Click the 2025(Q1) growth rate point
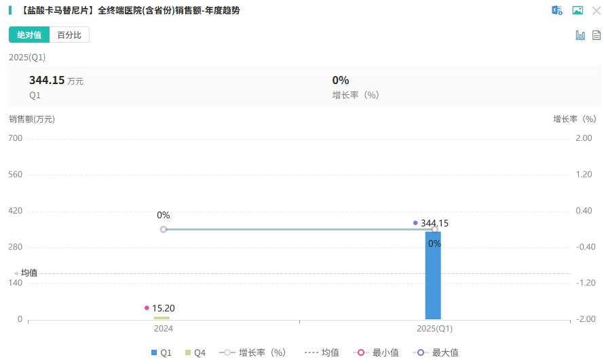The height and width of the screenshot is (364, 604). pos(434,229)
